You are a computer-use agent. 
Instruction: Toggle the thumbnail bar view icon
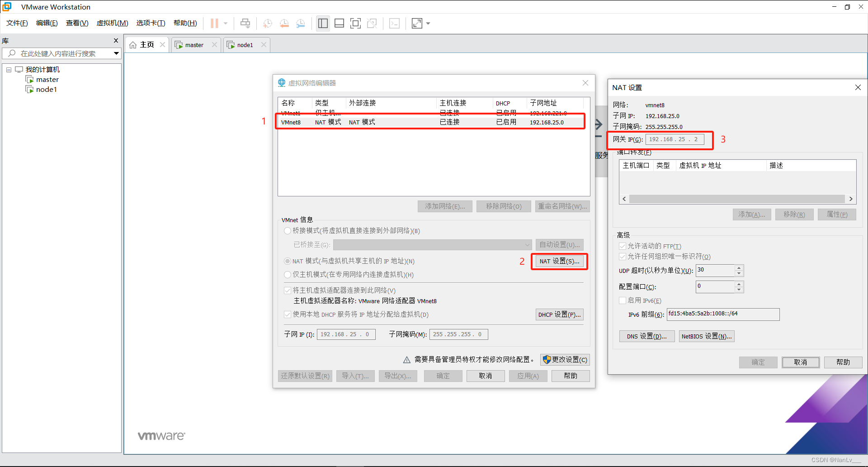tap(339, 23)
